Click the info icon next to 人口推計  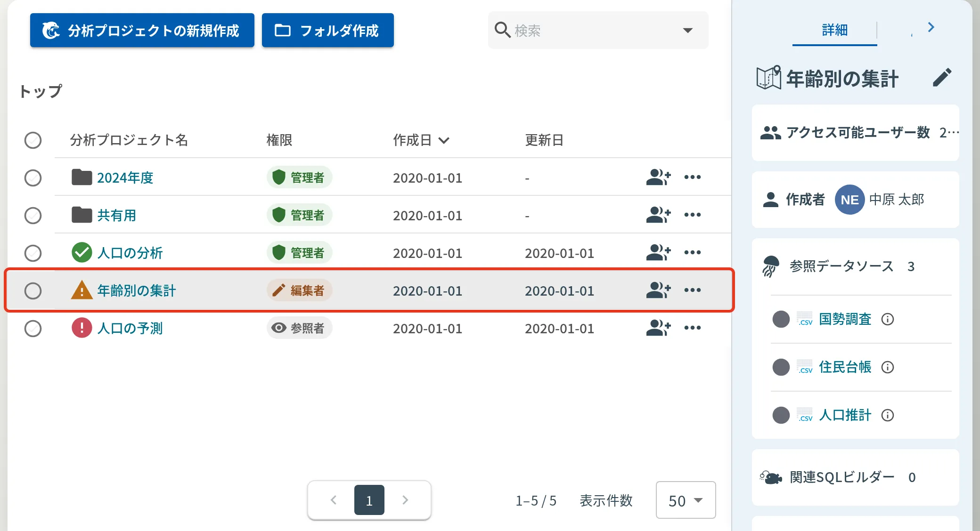888,415
